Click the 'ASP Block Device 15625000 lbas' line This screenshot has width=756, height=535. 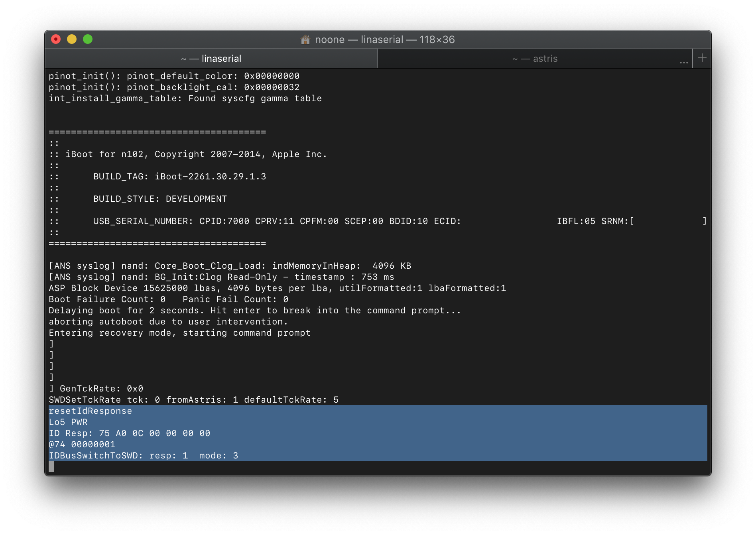(277, 288)
